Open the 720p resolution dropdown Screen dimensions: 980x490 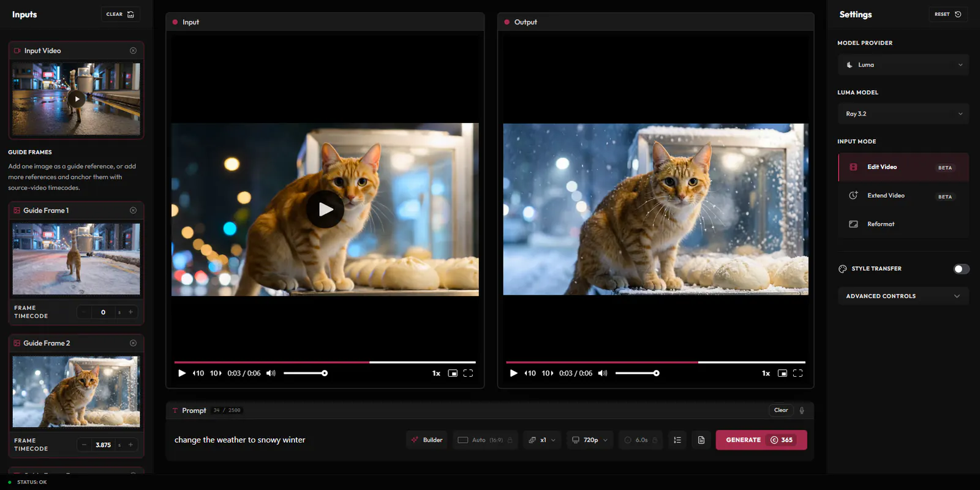point(590,440)
